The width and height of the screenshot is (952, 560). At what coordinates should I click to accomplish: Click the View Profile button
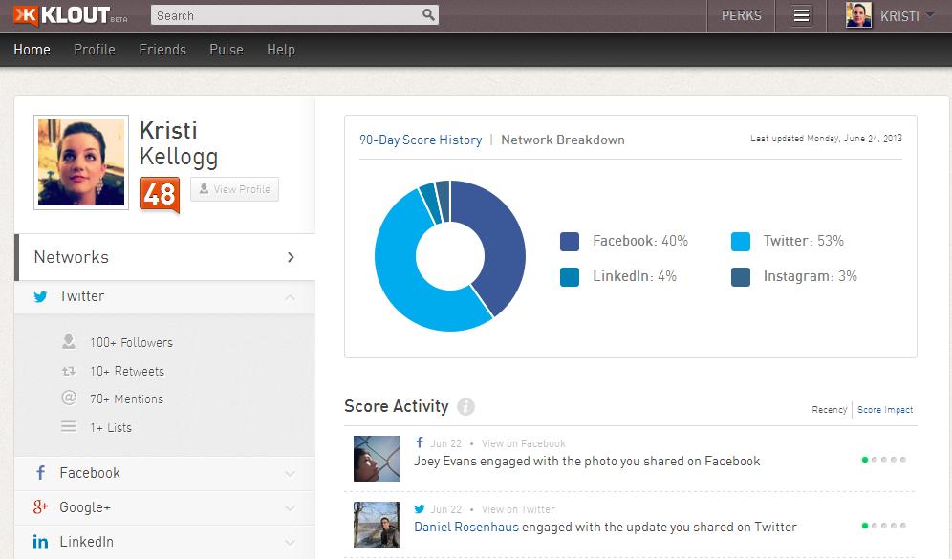coord(235,189)
